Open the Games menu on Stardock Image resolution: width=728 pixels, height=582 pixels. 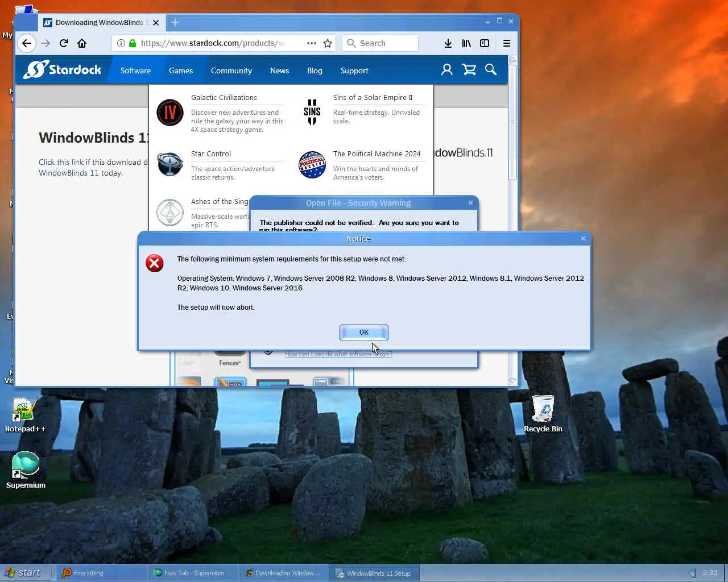[x=181, y=70]
